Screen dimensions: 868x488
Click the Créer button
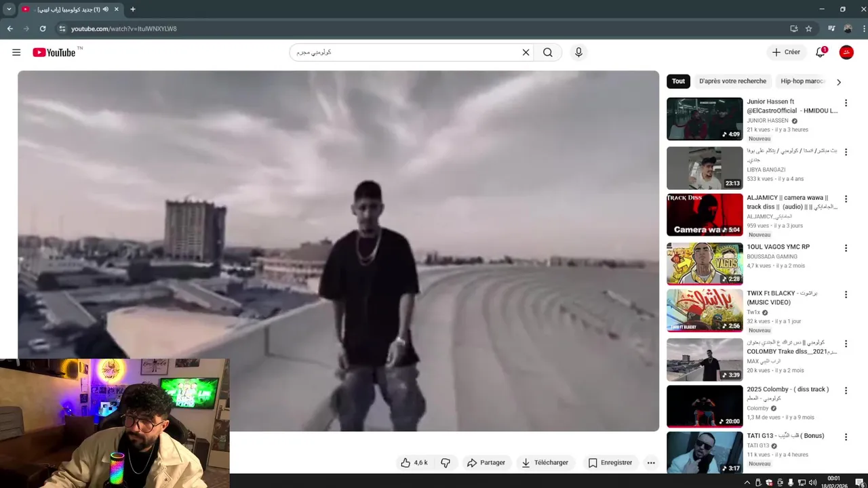(786, 52)
